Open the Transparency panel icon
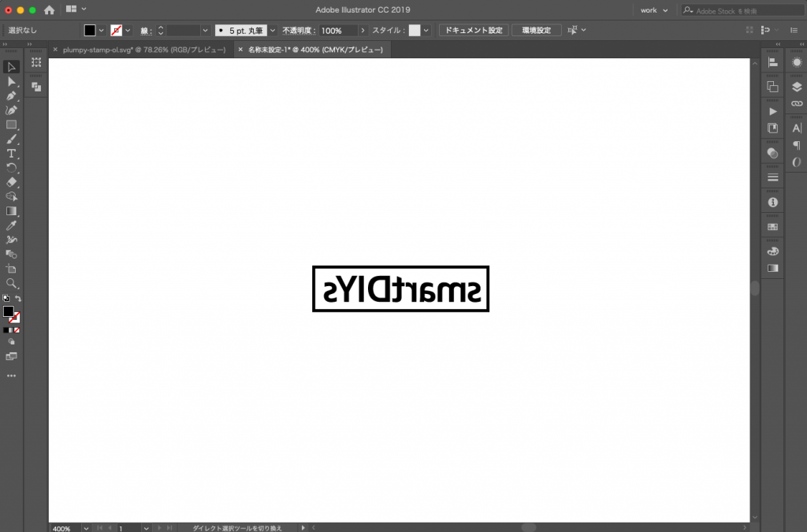Screen dimensions: 807x532 [x=772, y=153]
